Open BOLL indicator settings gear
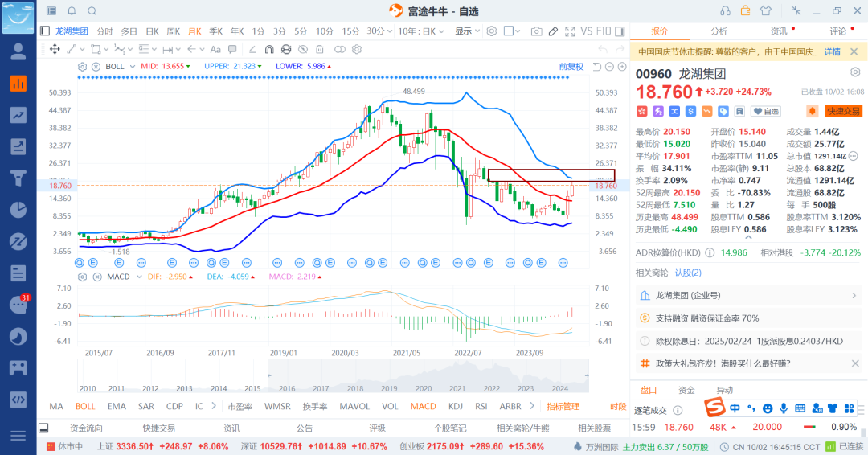 (x=83, y=67)
